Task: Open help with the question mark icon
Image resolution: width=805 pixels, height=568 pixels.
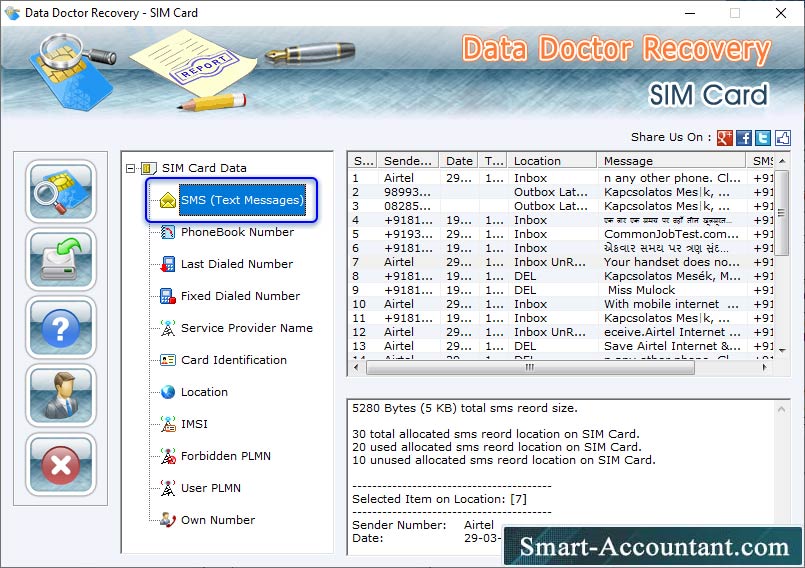Action: point(61,328)
